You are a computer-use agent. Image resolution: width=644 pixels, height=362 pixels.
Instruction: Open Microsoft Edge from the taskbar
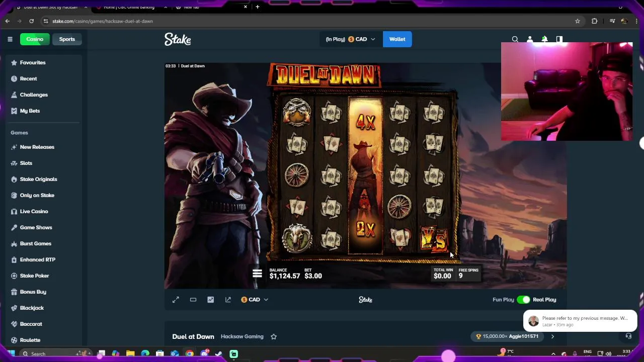[145, 354]
